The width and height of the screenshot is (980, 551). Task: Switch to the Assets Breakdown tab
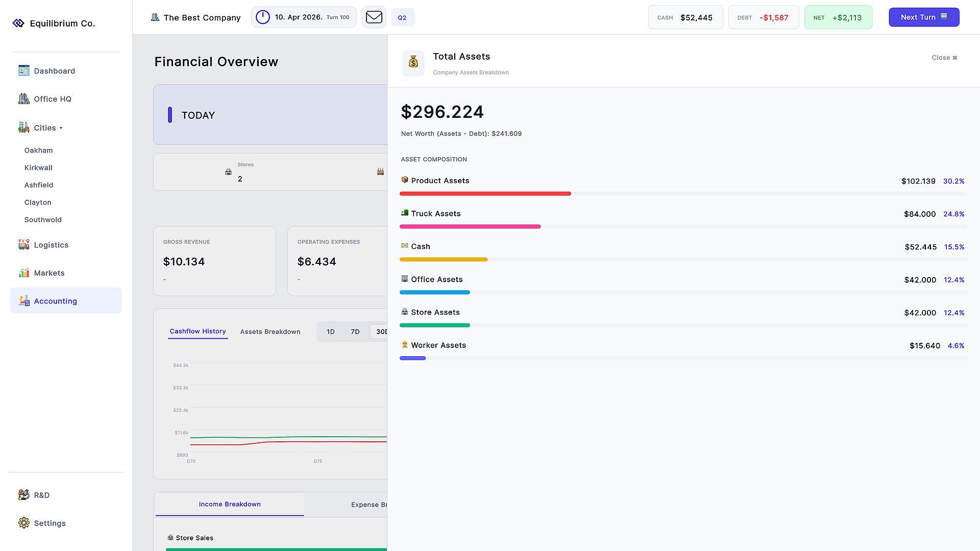click(270, 332)
